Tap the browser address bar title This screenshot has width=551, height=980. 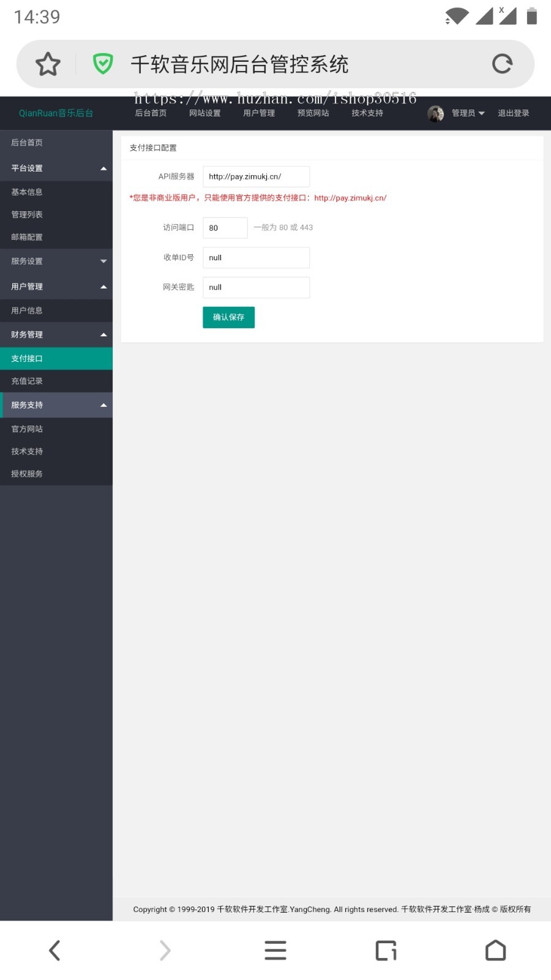coord(239,64)
